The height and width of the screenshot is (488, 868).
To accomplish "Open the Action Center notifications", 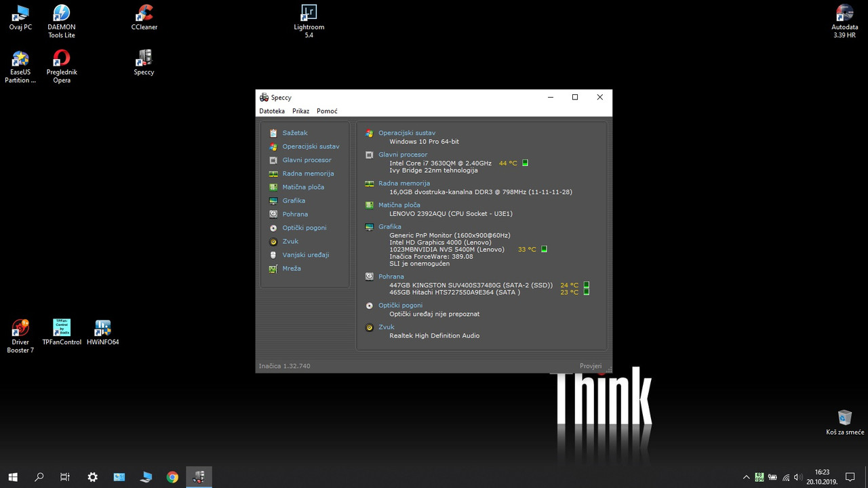I will [850, 477].
